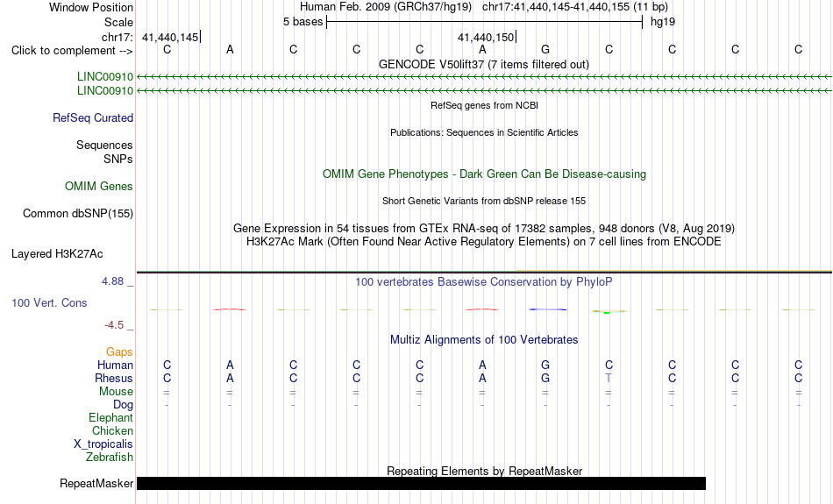This screenshot has width=833, height=504.
Task: Click 'Repeating Elements by RepeatMasker' title
Action: tap(485, 471)
